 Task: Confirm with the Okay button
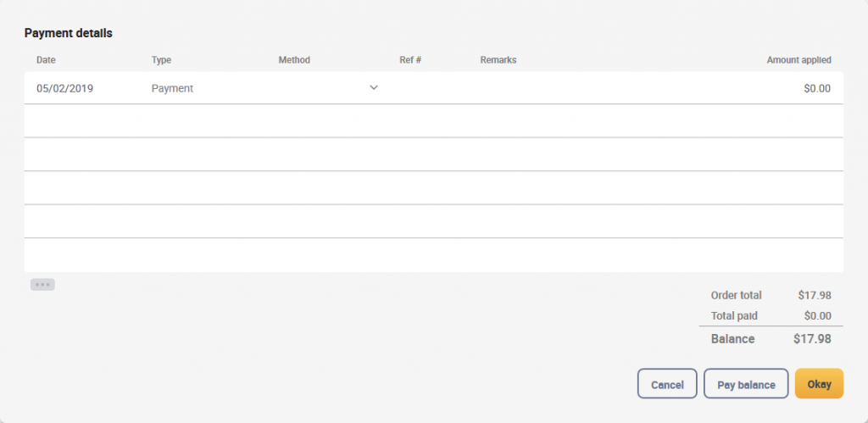819,384
